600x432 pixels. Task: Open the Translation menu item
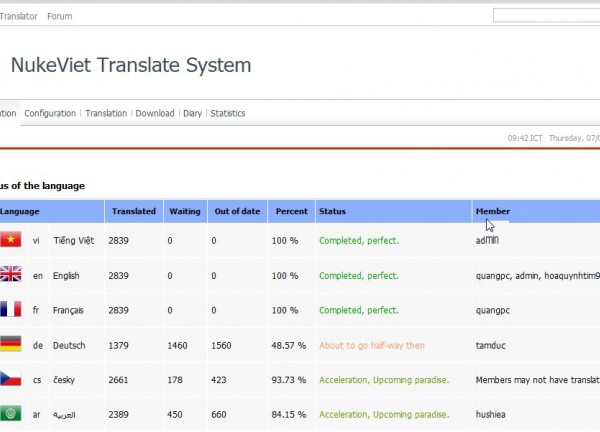pos(106,113)
